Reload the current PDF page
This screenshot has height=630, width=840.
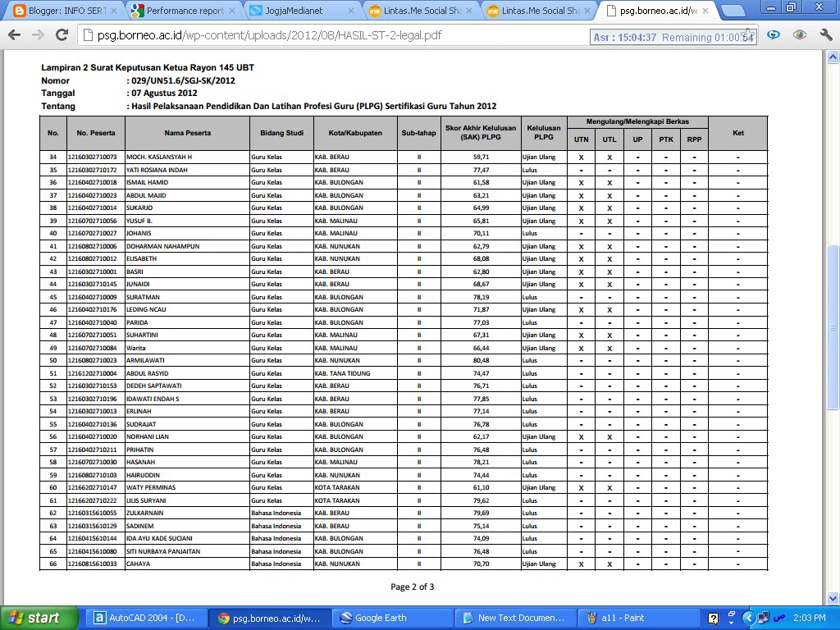click(62, 35)
